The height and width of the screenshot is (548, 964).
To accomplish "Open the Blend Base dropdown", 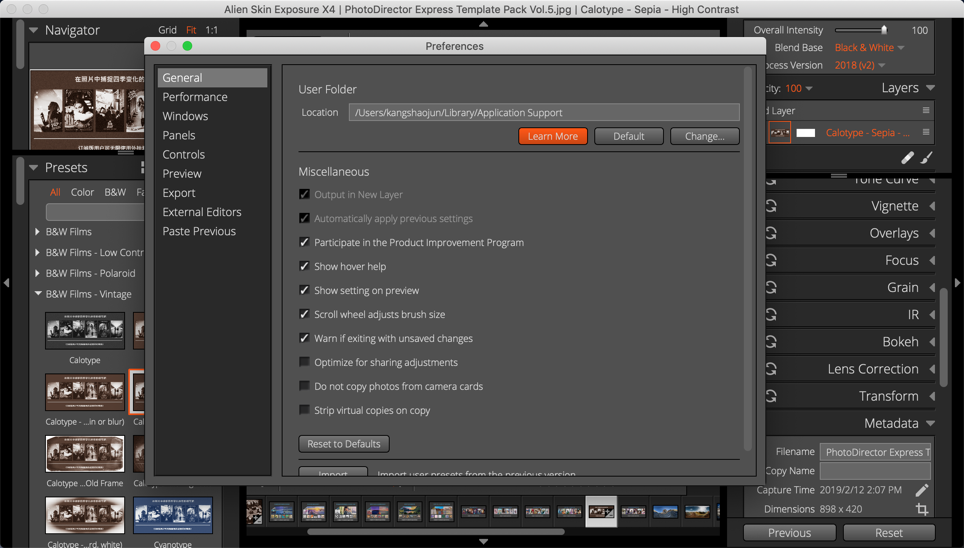I will (869, 47).
